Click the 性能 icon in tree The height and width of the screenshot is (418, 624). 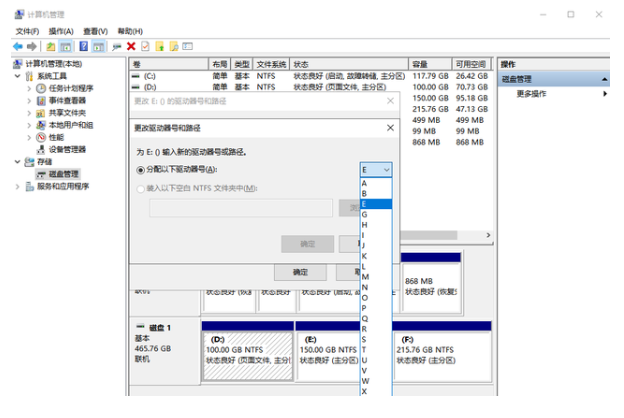coord(41,137)
